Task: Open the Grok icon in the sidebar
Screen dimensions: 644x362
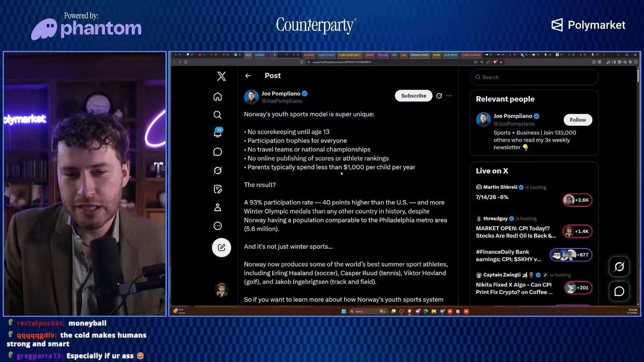Action: 217,171
